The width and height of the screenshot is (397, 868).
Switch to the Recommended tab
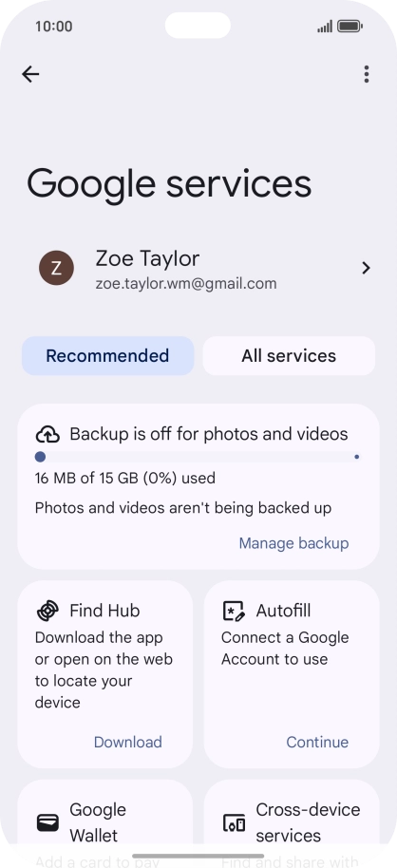pyautogui.click(x=108, y=355)
